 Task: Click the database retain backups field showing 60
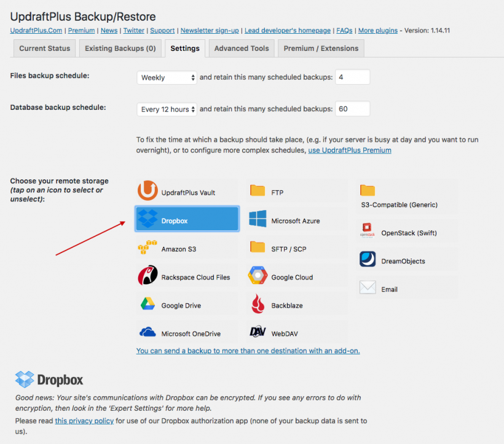click(353, 109)
